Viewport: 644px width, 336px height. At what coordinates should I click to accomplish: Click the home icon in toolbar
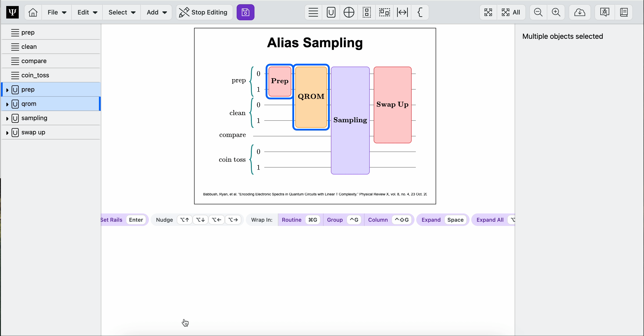point(33,12)
